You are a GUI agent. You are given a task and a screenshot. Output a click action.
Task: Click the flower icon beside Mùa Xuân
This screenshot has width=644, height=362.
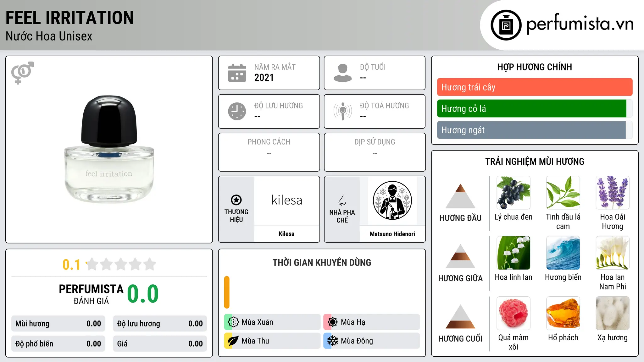[x=233, y=322]
